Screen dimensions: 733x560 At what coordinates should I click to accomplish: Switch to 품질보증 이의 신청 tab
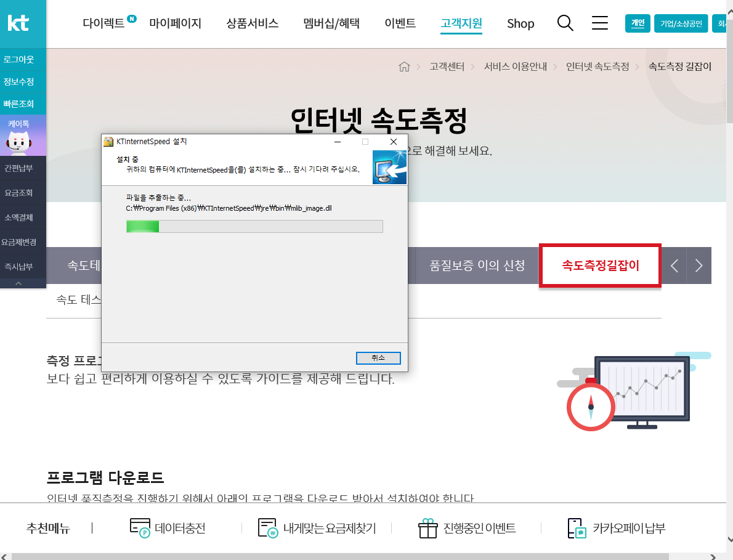coord(477,266)
